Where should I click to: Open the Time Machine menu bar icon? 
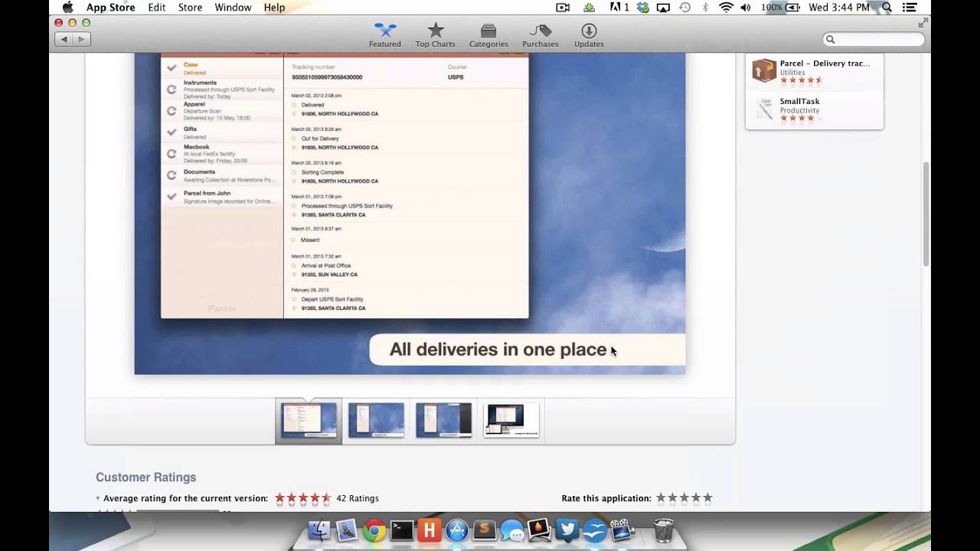(x=684, y=7)
